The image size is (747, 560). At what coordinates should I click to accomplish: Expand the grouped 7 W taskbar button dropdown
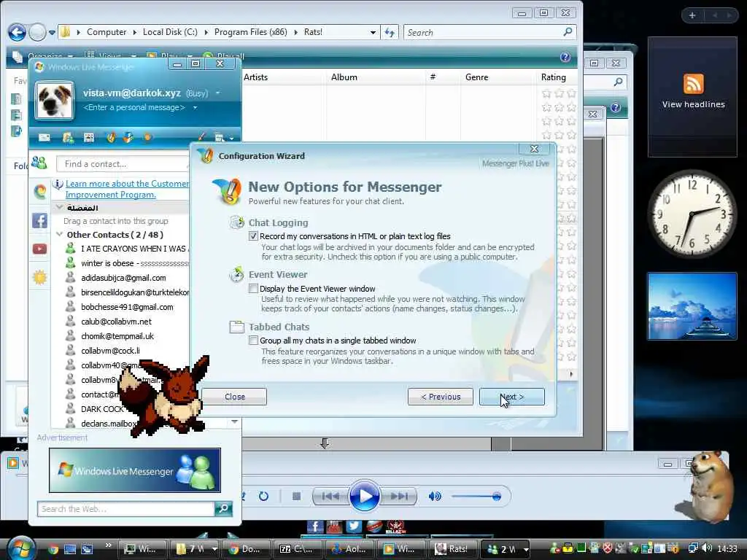(214, 549)
